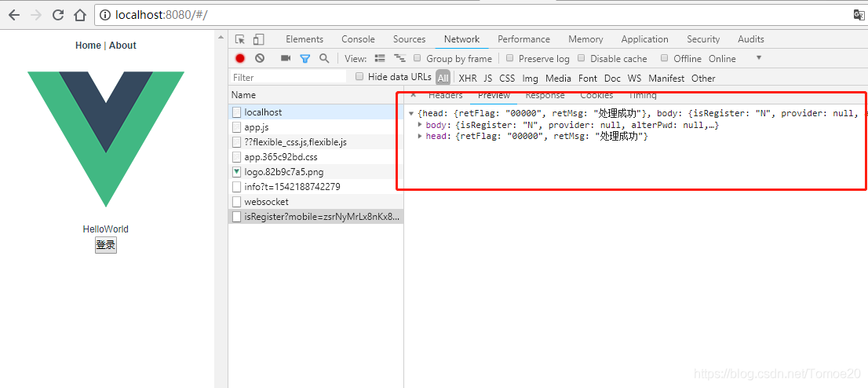Show overview waterfall view icon
The height and width of the screenshot is (388, 868).
coord(399,58)
